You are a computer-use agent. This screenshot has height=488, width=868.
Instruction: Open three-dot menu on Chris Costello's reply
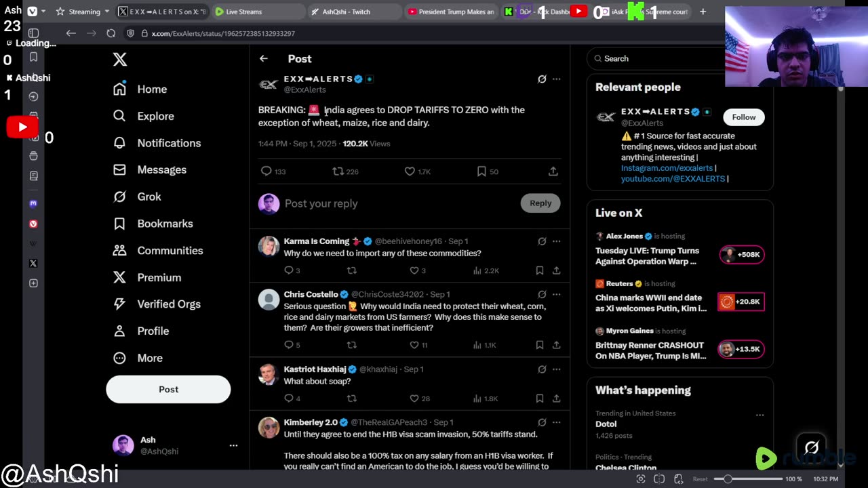pos(557,294)
